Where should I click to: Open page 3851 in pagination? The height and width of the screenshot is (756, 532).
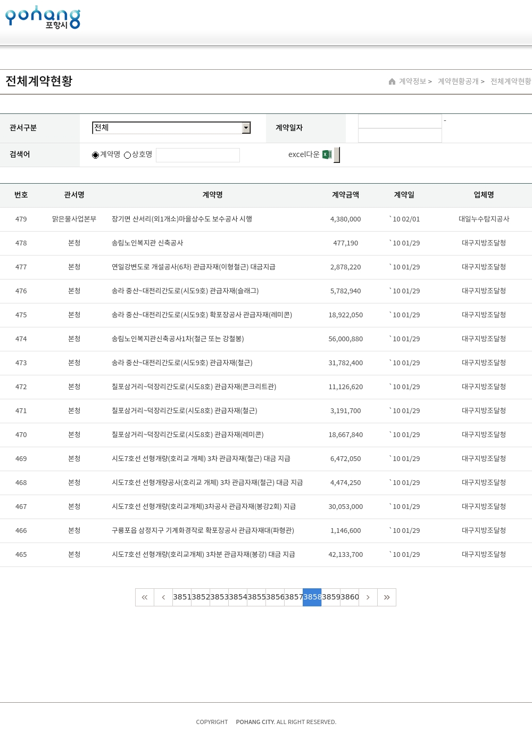(x=182, y=597)
